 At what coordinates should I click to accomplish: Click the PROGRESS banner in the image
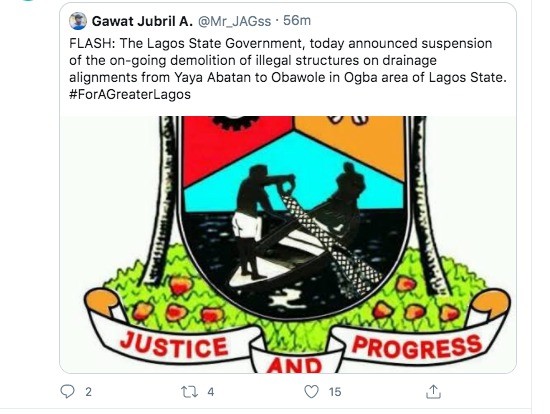point(417,347)
